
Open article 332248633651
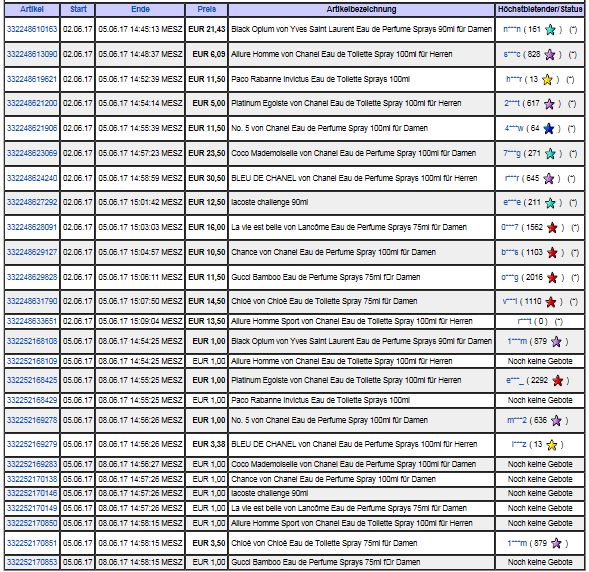coord(32,321)
